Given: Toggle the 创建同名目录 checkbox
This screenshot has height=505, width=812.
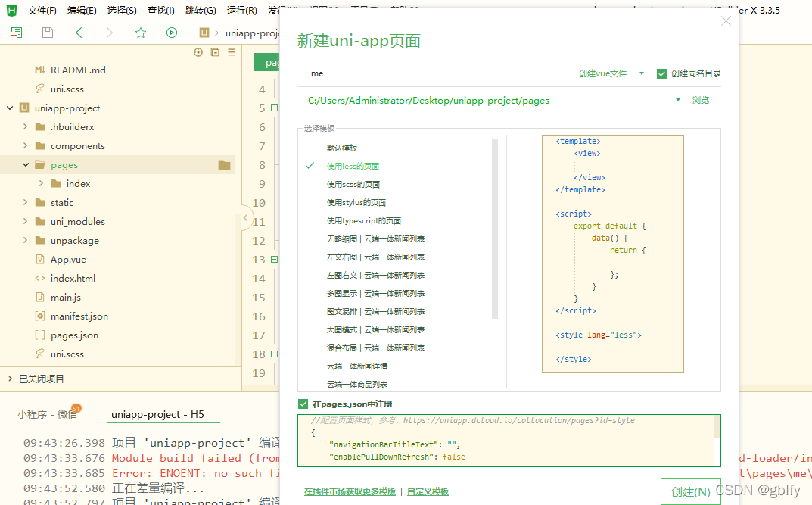Looking at the screenshot, I should click(x=661, y=73).
